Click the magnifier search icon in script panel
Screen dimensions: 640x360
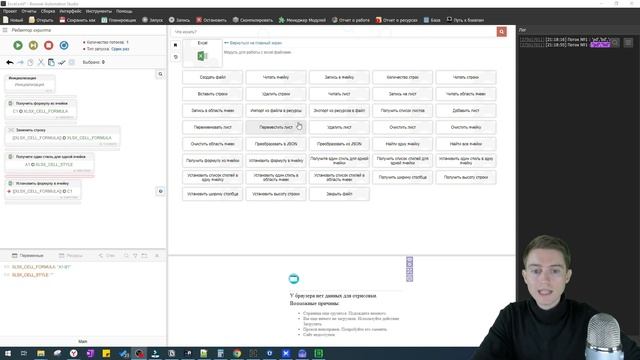pos(160,74)
